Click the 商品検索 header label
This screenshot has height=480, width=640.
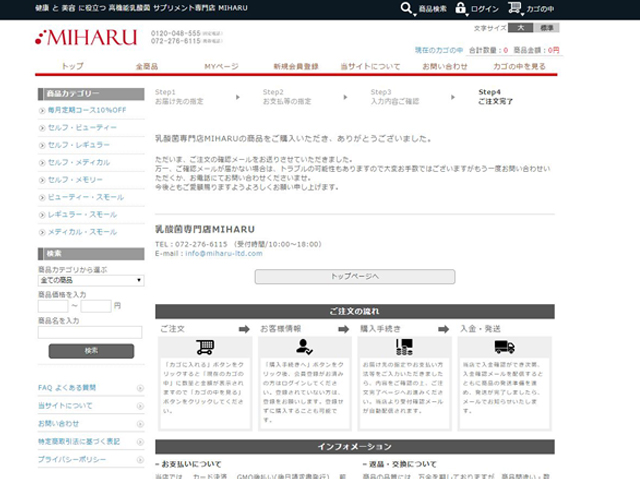click(433, 9)
